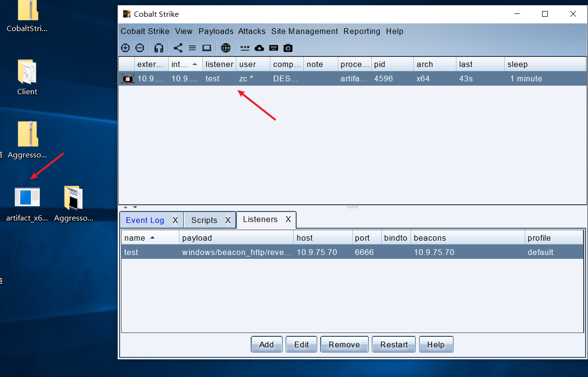Image resolution: width=588 pixels, height=377 pixels.
Task: Close the Listeners tab
Action: [288, 219]
